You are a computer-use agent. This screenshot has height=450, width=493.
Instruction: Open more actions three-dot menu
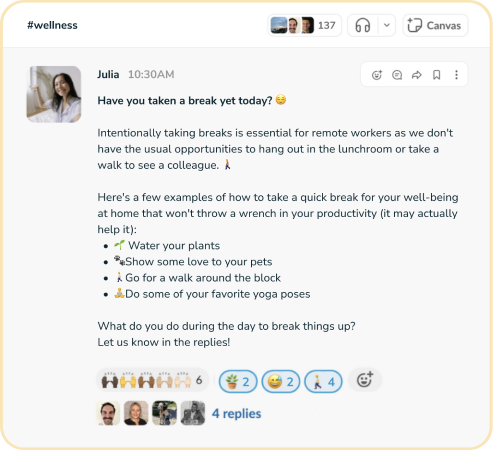pyautogui.click(x=456, y=75)
